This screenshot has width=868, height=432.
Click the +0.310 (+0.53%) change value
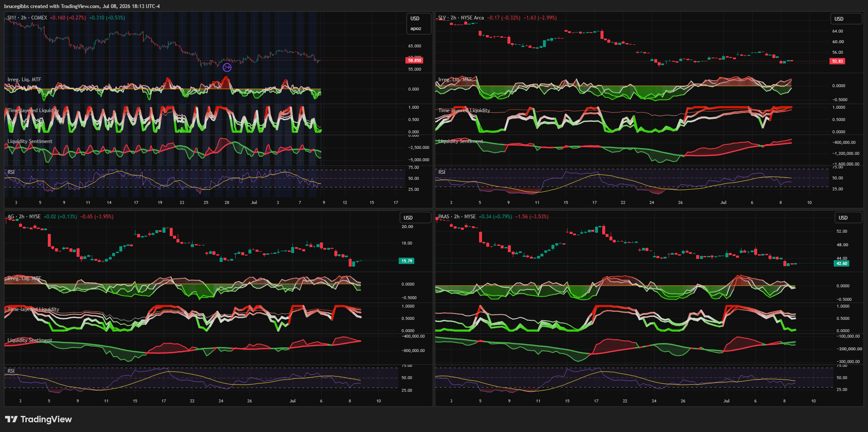click(107, 18)
